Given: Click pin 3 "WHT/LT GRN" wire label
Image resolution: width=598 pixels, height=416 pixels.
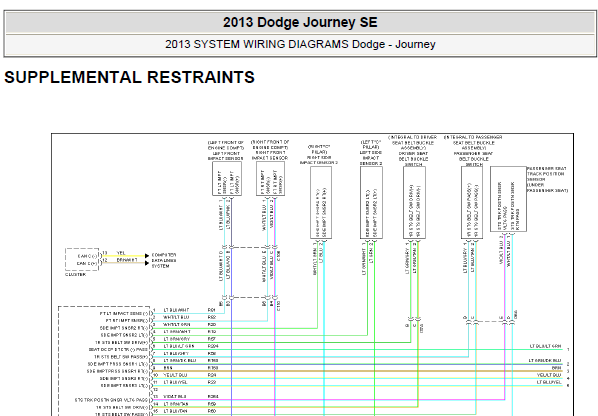Looking at the screenshot, I should coord(176,324).
